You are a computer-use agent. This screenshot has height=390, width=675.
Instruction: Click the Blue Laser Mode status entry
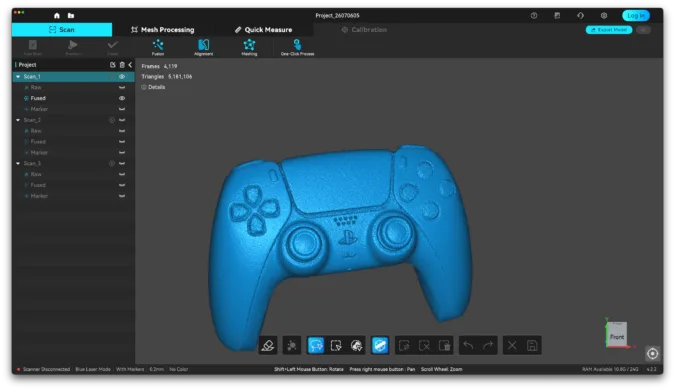click(x=93, y=369)
